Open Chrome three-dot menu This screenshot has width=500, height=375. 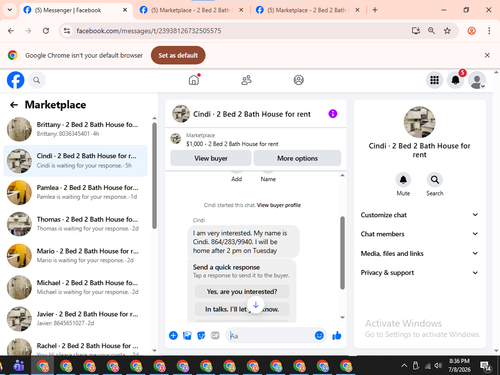(489, 31)
